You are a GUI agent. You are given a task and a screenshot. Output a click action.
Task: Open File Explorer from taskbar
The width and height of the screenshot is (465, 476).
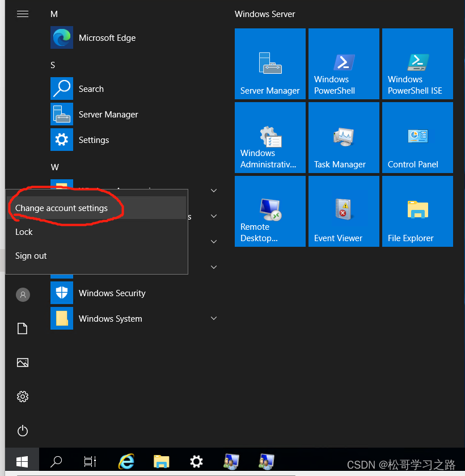coord(161,461)
